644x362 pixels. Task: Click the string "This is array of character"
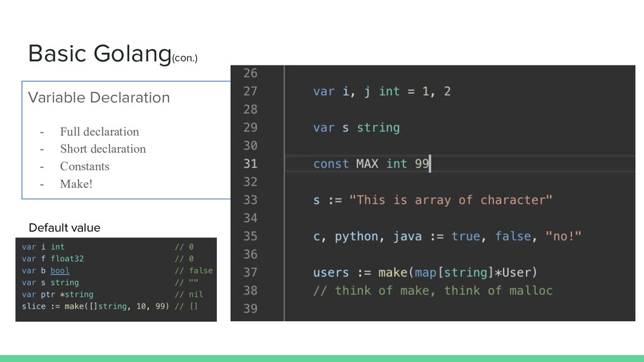[450, 200]
